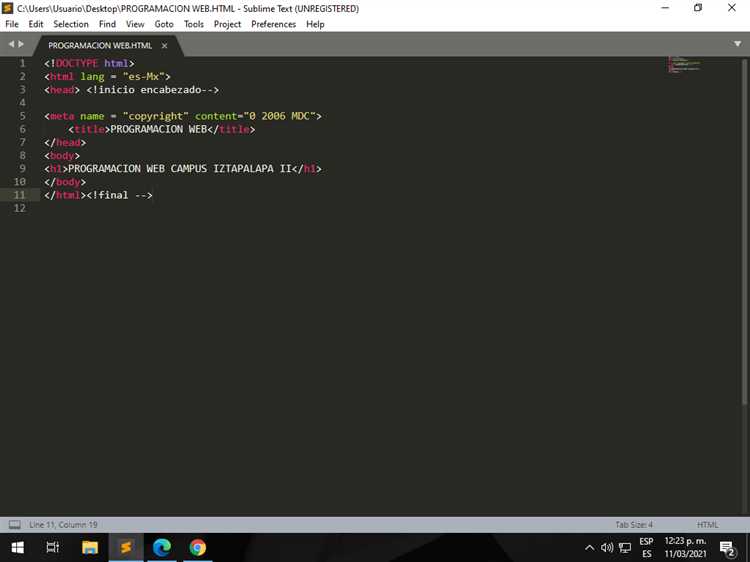Minimize the Sublime Text window
The width and height of the screenshot is (750, 562).
pyautogui.click(x=665, y=8)
